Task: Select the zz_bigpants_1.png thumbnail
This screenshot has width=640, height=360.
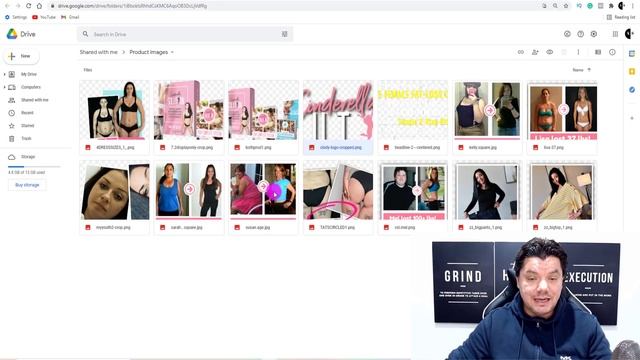Action: 487,198
